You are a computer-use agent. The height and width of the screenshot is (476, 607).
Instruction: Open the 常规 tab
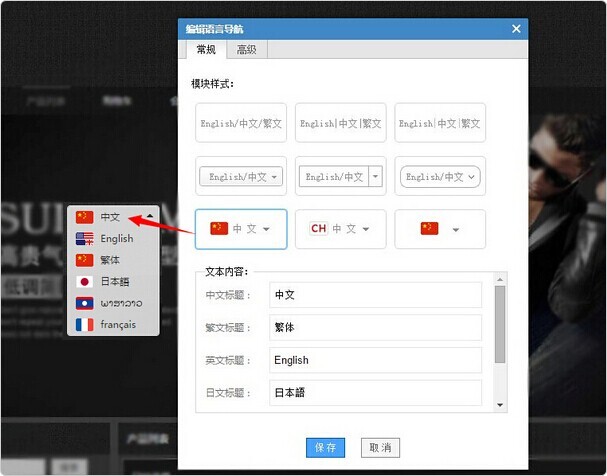click(205, 50)
